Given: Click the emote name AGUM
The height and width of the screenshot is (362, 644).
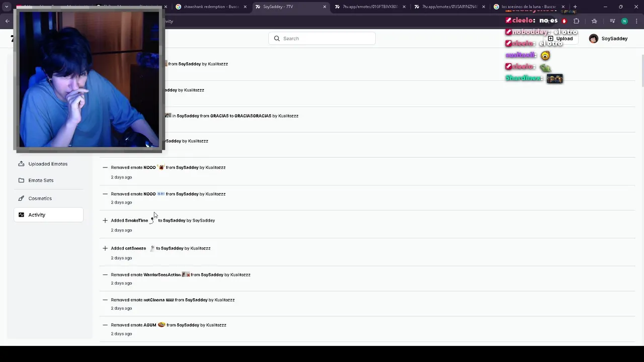Looking at the screenshot, I should point(150,325).
